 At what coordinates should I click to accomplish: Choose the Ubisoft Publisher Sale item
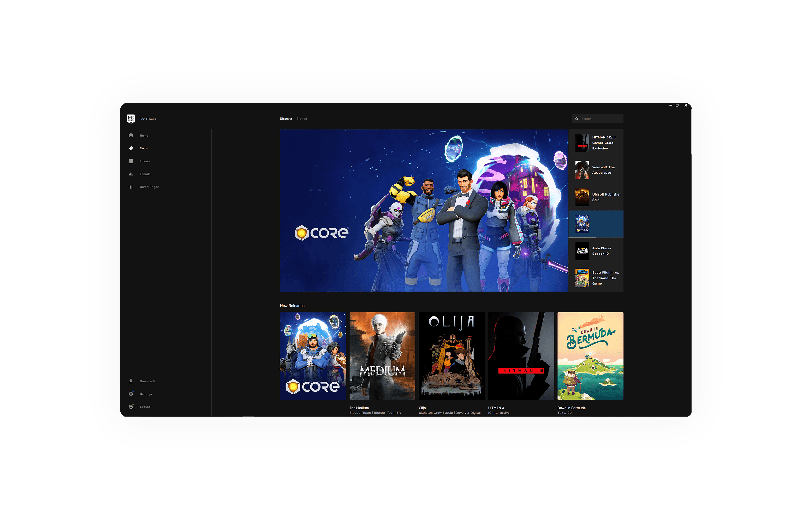(x=596, y=197)
